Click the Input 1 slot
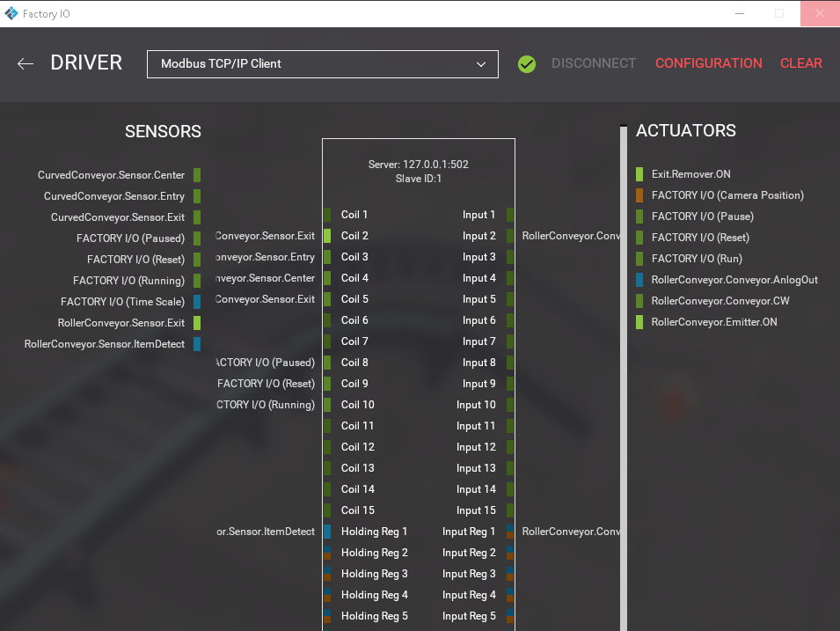Viewport: 840px width, 631px height. (x=479, y=215)
